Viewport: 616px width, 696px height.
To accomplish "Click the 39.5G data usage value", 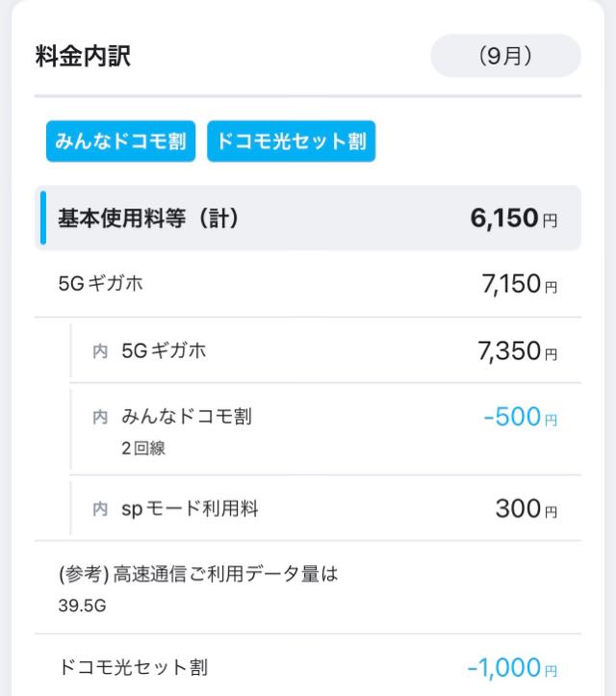I will click(x=82, y=606).
